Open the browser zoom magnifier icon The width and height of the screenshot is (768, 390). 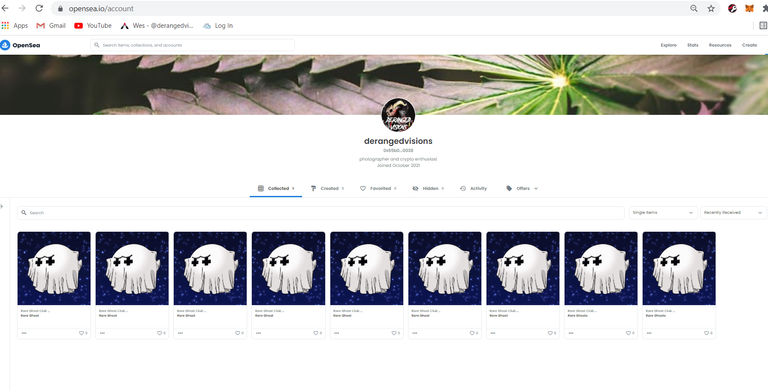[x=694, y=8]
